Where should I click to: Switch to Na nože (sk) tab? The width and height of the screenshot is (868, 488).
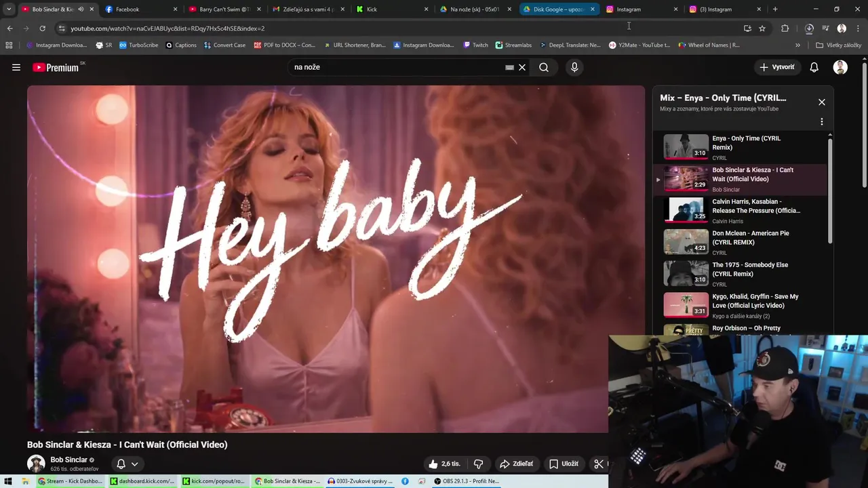pos(475,9)
